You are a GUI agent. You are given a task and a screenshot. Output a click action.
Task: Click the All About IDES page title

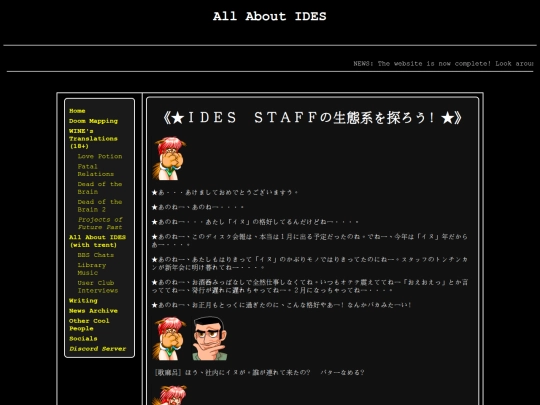(x=270, y=16)
